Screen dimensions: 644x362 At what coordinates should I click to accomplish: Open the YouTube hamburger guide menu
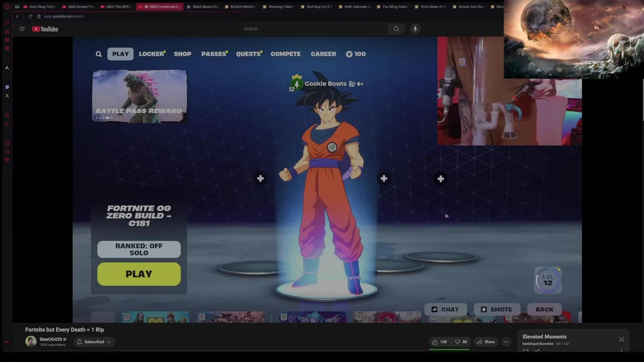(22, 29)
